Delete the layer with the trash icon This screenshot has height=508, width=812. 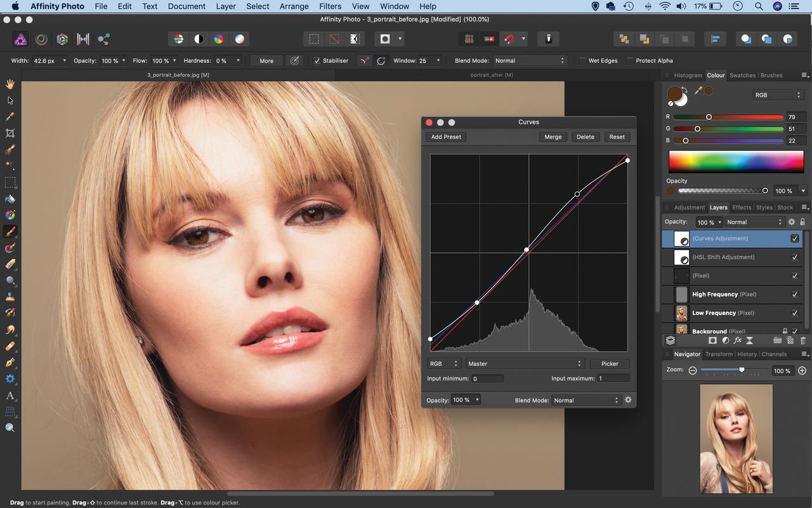(x=802, y=341)
